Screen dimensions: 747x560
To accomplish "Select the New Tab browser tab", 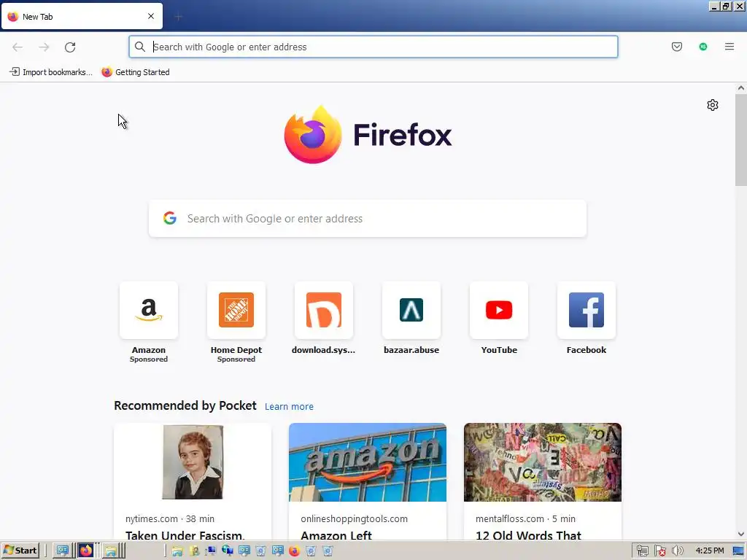I will point(82,16).
